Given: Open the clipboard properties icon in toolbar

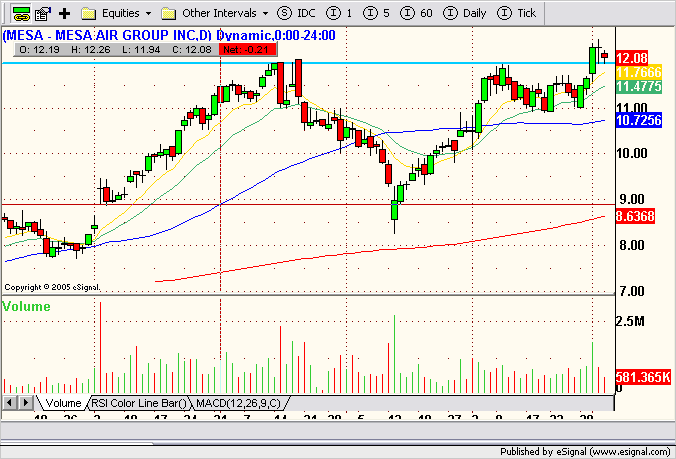Looking at the screenshot, I should point(43,14).
